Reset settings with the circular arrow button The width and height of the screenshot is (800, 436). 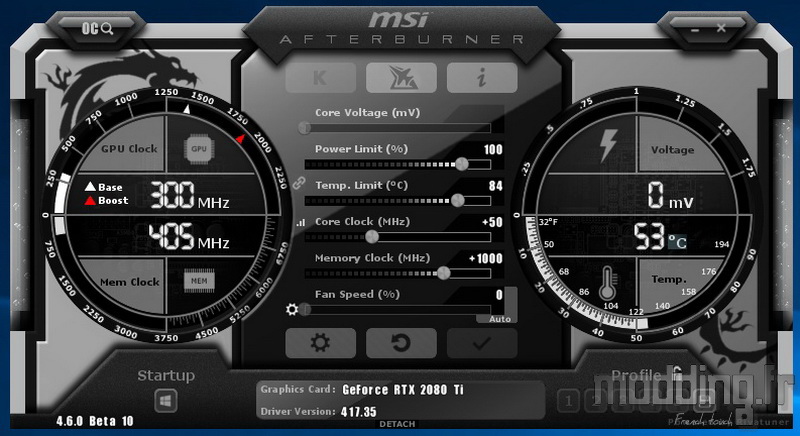401,343
